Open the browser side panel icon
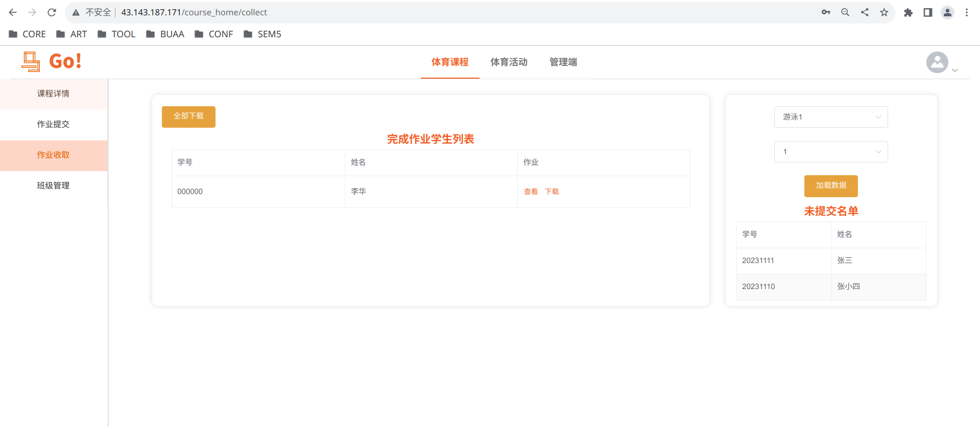The width and height of the screenshot is (980, 427). 928,12
